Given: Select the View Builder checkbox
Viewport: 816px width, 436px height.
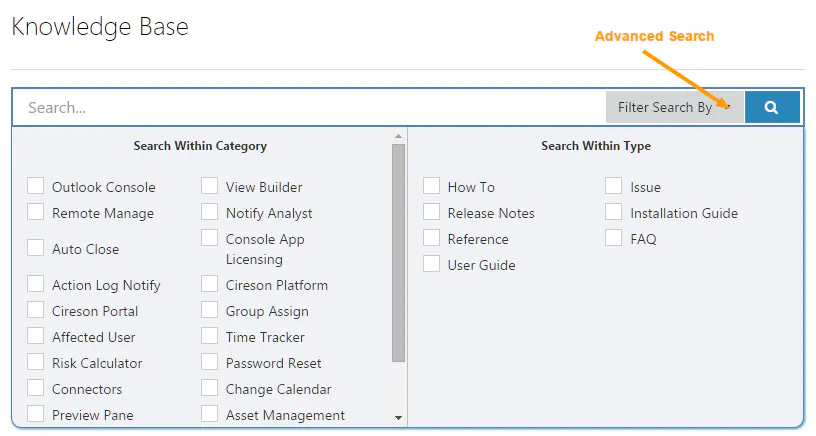Looking at the screenshot, I should pyautogui.click(x=210, y=186).
